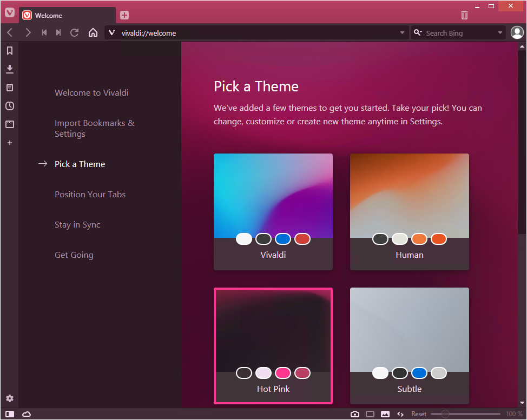The width and height of the screenshot is (527, 420).
Task: Open Settings gear in panel bar
Action: 10,398
